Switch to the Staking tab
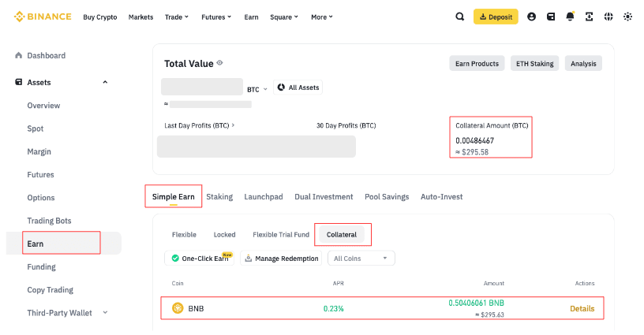Image resolution: width=644 pixels, height=335 pixels. pos(219,196)
